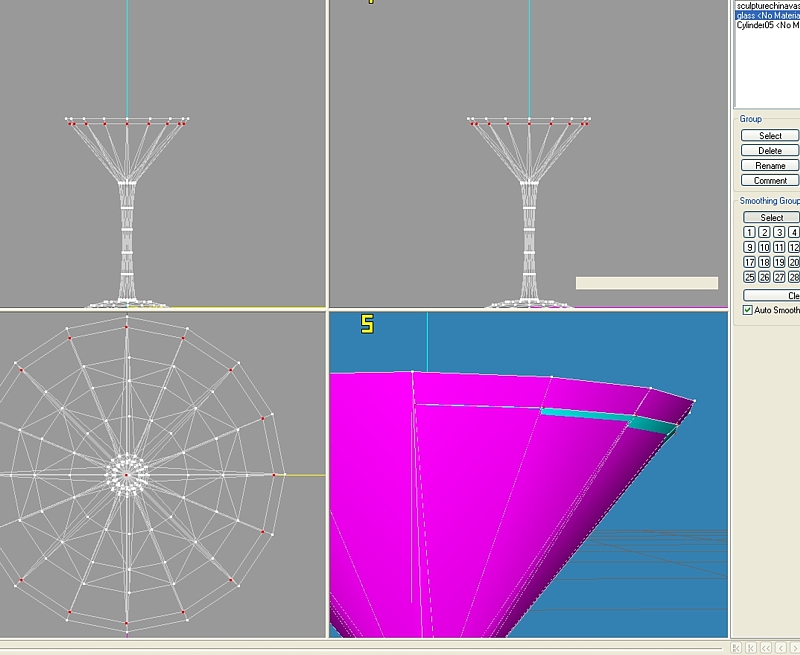The image size is (800, 655).
Task: Click Select in the Group section
Action: tap(770, 135)
